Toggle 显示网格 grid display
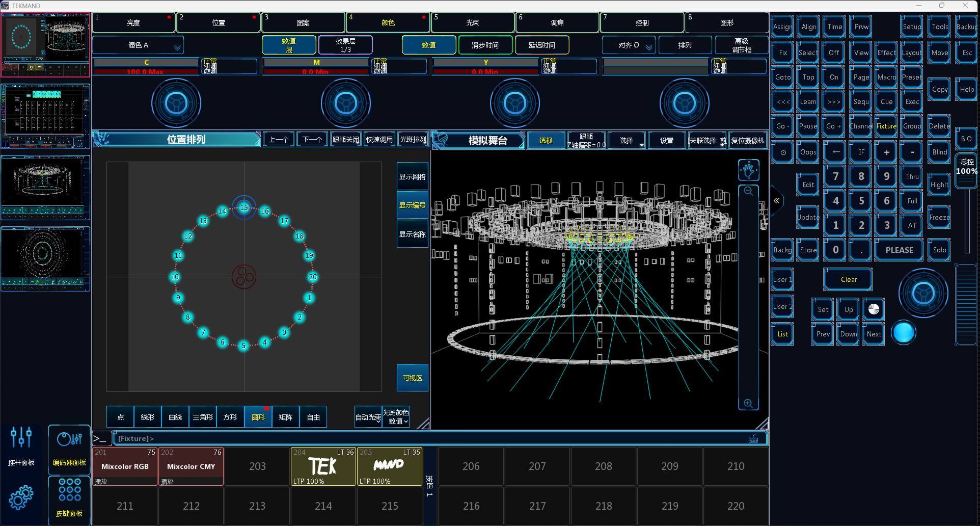The image size is (980, 526). [412, 177]
